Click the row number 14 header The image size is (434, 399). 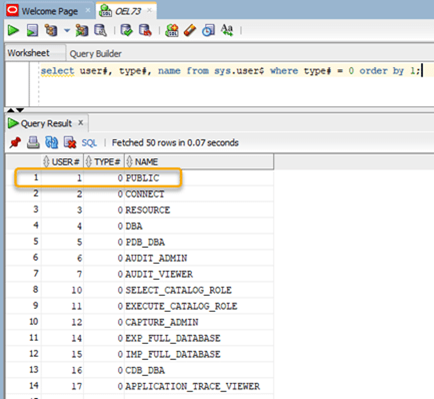24,386
